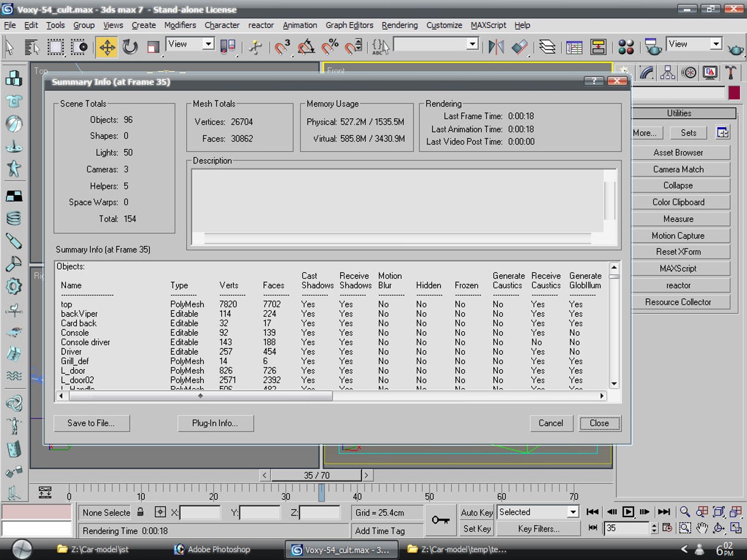Screen dimensions: 747x560
Task: Click the Align tool icon
Action: (519, 47)
